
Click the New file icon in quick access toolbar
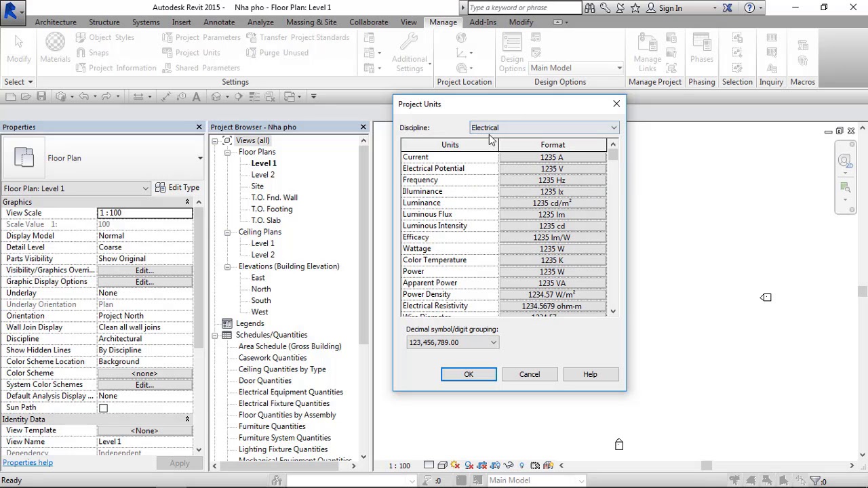click(9, 97)
